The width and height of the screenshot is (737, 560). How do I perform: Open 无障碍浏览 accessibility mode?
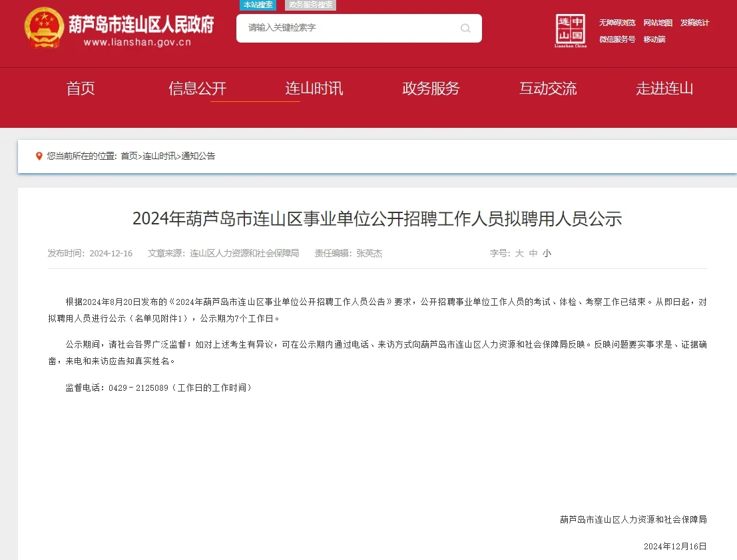pyautogui.click(x=617, y=23)
